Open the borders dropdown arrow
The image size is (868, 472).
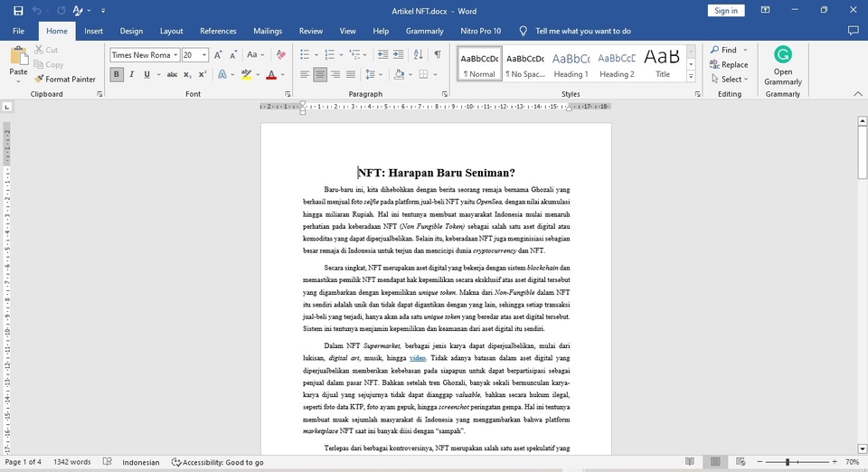coord(435,74)
